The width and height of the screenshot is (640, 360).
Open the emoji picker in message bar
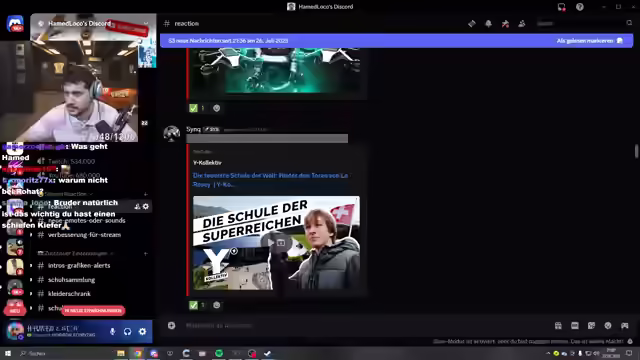tap(608, 325)
